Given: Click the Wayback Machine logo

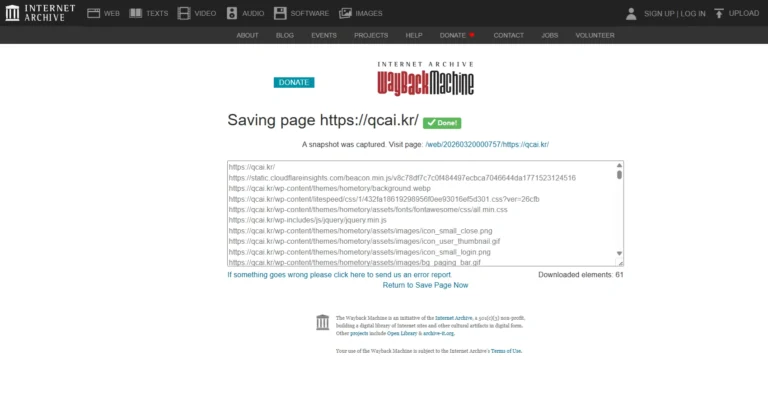Looking at the screenshot, I should tap(426, 78).
